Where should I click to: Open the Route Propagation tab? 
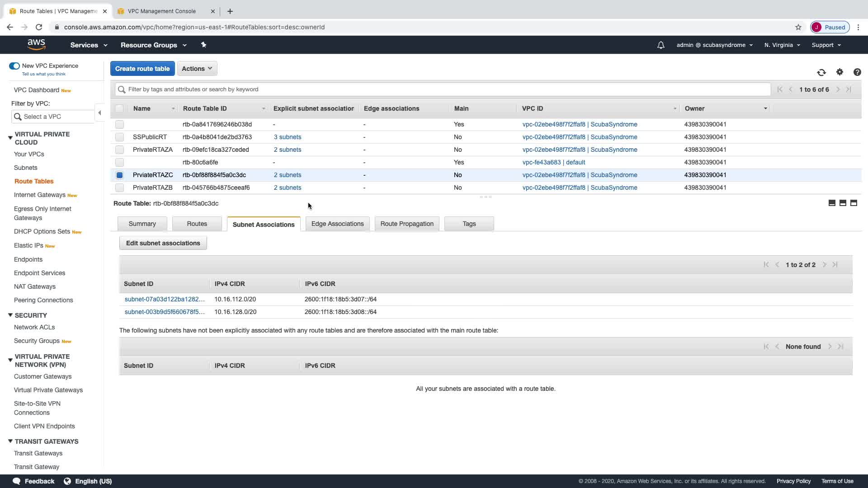tap(406, 224)
